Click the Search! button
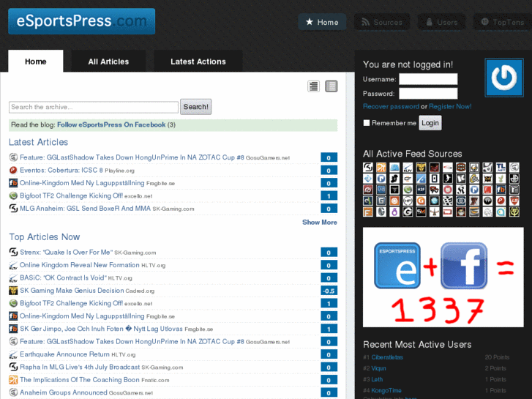Image resolution: width=532 pixels, height=399 pixels. (x=196, y=107)
